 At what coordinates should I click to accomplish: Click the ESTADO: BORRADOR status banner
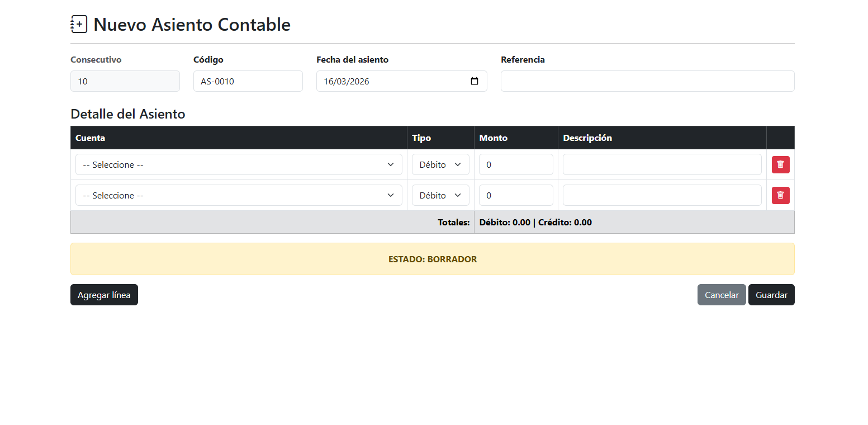[x=432, y=259]
